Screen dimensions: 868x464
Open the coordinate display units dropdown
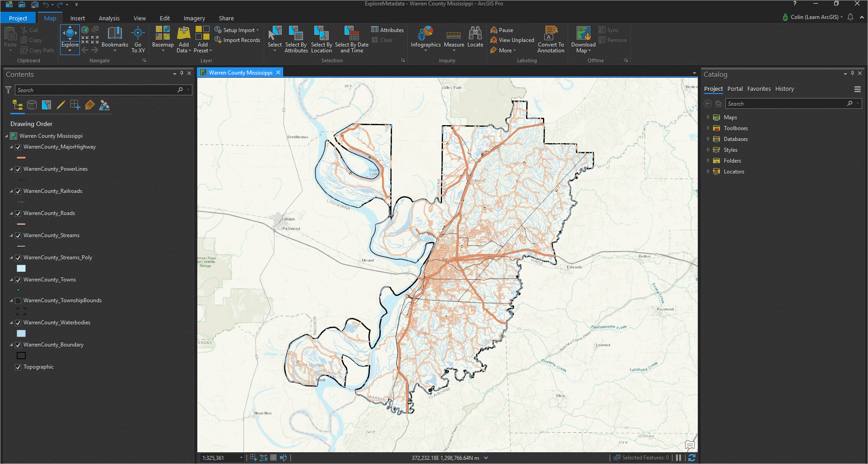point(486,458)
